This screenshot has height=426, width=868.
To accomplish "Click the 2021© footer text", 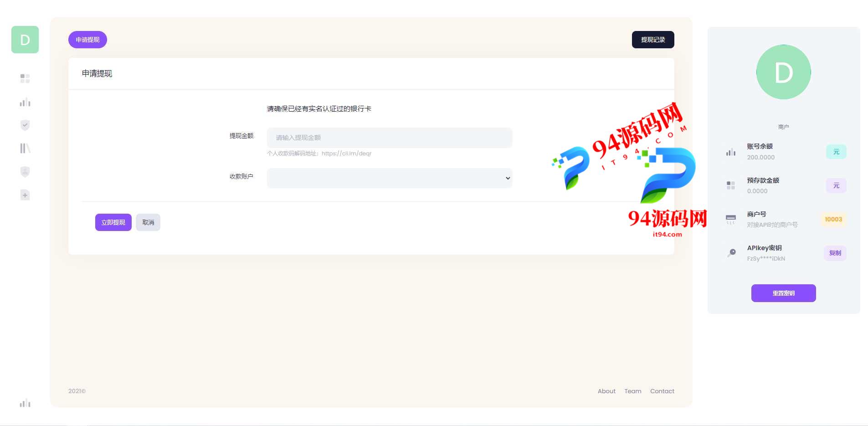I will 77,391.
